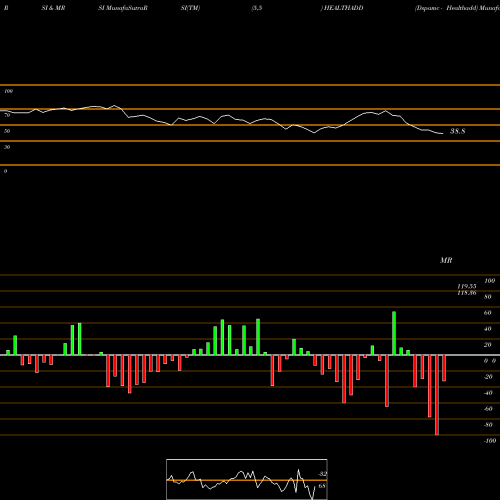Click the MR right axis label "40"
Viewport: 500px width, 500px height.
point(488,329)
